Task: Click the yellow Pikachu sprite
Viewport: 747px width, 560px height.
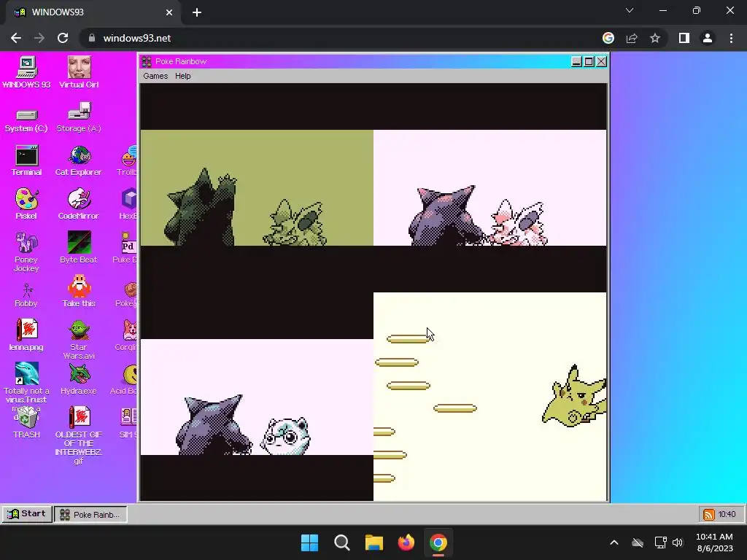Action: tap(575, 396)
